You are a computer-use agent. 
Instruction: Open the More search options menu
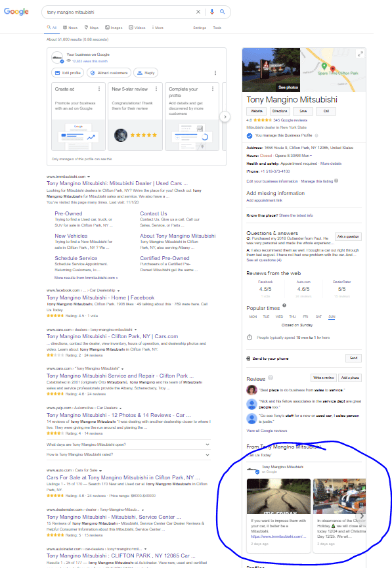(158, 28)
